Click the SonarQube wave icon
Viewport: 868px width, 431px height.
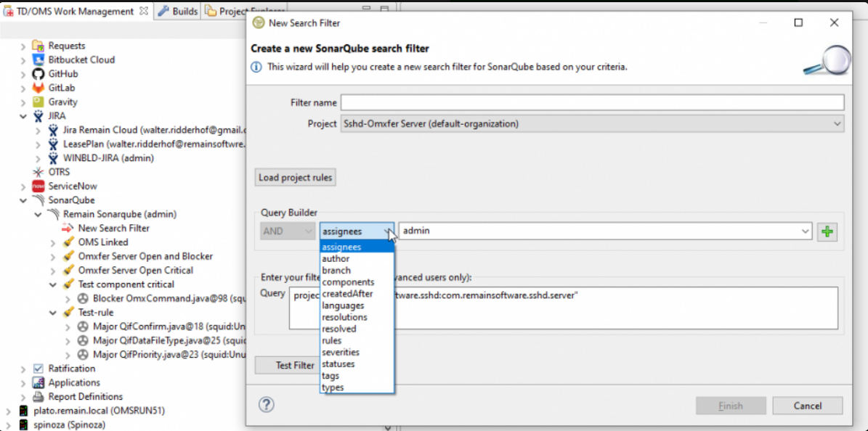38,200
